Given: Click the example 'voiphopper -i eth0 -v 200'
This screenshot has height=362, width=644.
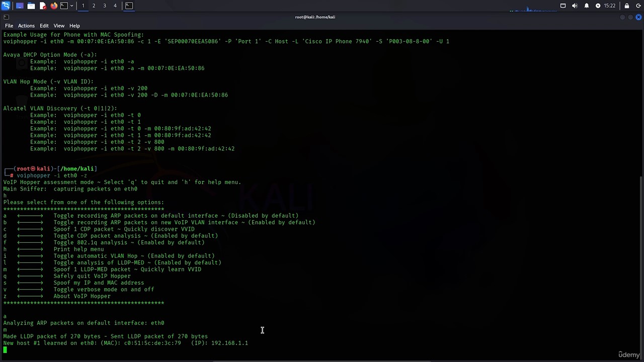Looking at the screenshot, I should click(x=106, y=88).
